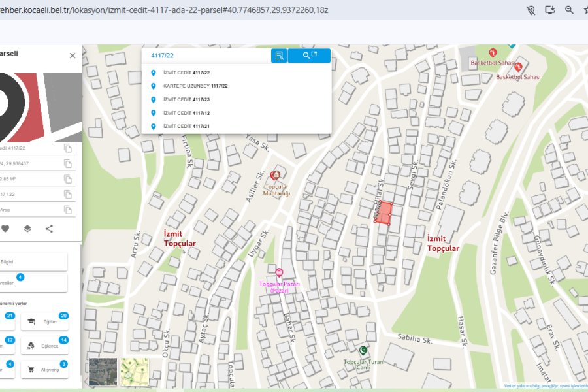Click the Topçular Muhtarlığı map marker

point(276,176)
